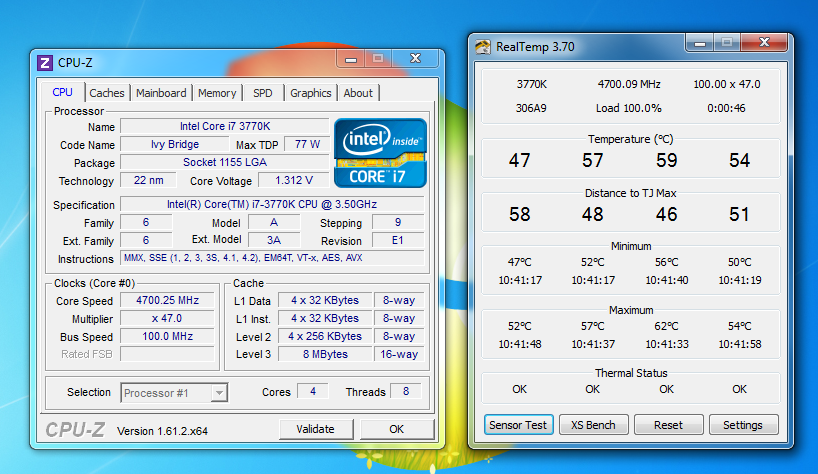Click the Max TDP value '77 W'
The image size is (818, 474).
point(307,144)
